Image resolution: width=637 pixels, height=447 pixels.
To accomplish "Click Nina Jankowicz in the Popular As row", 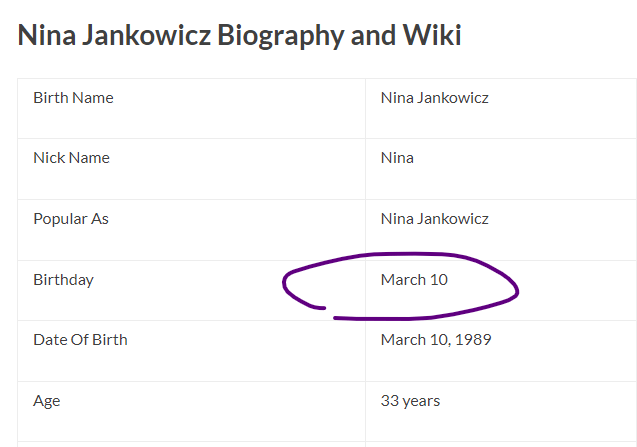I will coord(434,219).
